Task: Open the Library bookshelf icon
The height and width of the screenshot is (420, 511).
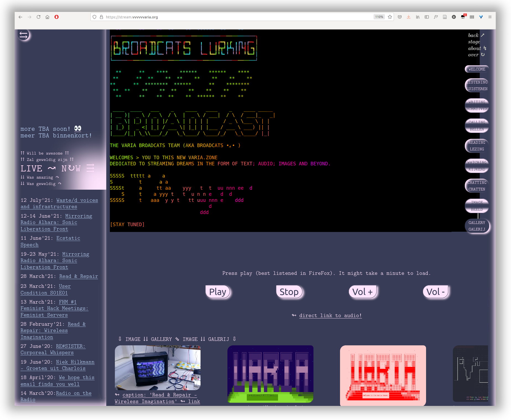Action: pos(417,17)
